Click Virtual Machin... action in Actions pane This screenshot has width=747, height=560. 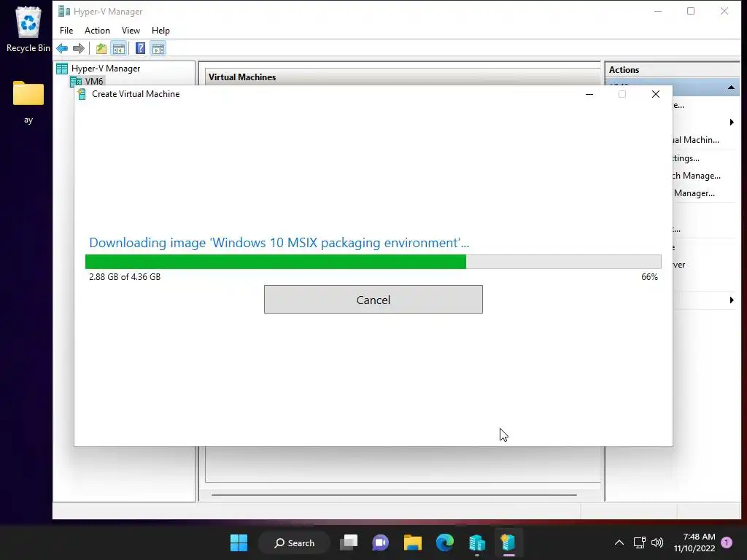point(696,140)
